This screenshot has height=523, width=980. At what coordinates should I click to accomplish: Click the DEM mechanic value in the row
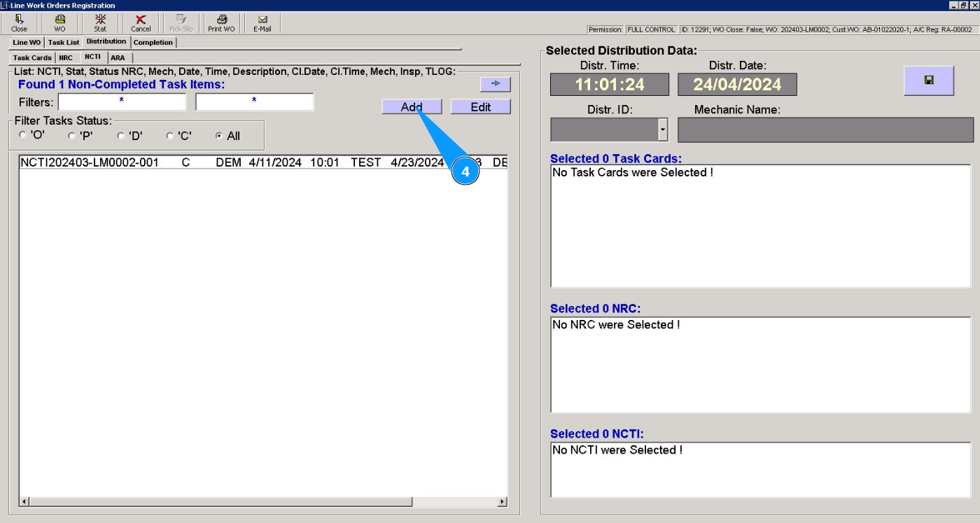(x=228, y=162)
